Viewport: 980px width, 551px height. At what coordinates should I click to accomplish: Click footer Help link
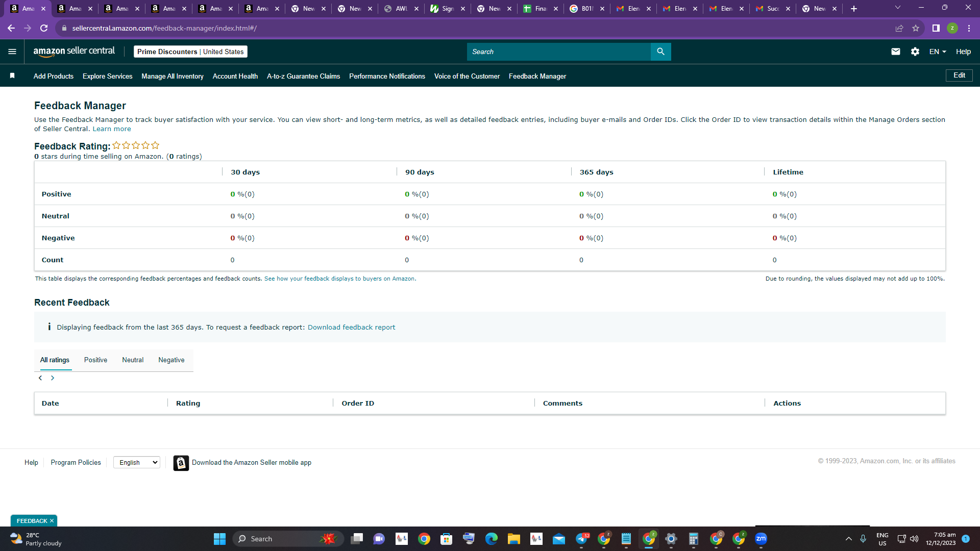[x=31, y=462]
